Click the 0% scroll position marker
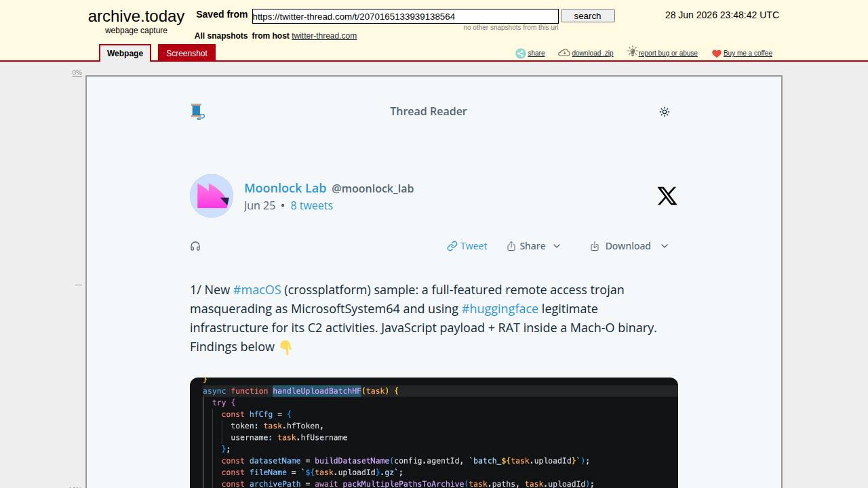This screenshot has height=488, width=868. click(x=77, y=73)
